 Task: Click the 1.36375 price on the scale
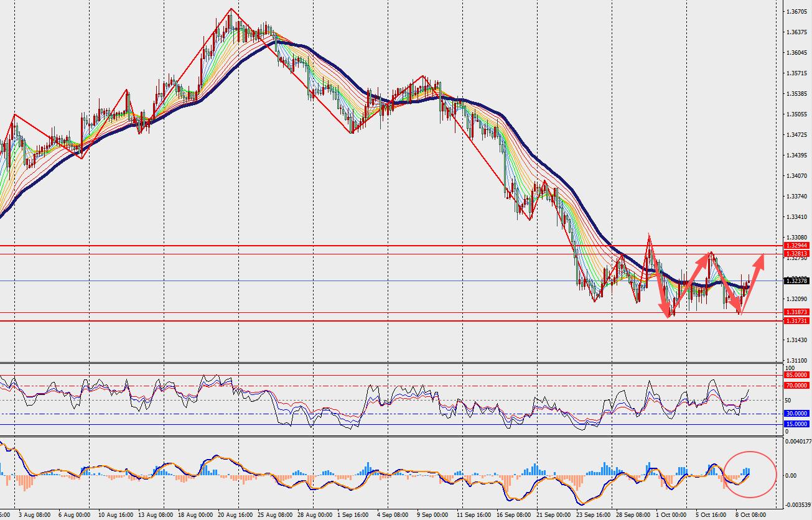click(x=797, y=32)
